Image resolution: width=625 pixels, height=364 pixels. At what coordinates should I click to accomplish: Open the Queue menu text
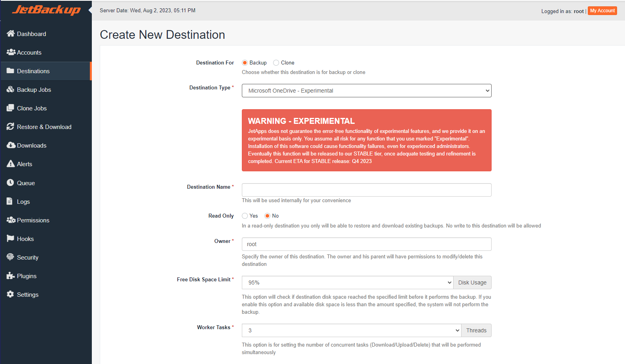point(26,183)
